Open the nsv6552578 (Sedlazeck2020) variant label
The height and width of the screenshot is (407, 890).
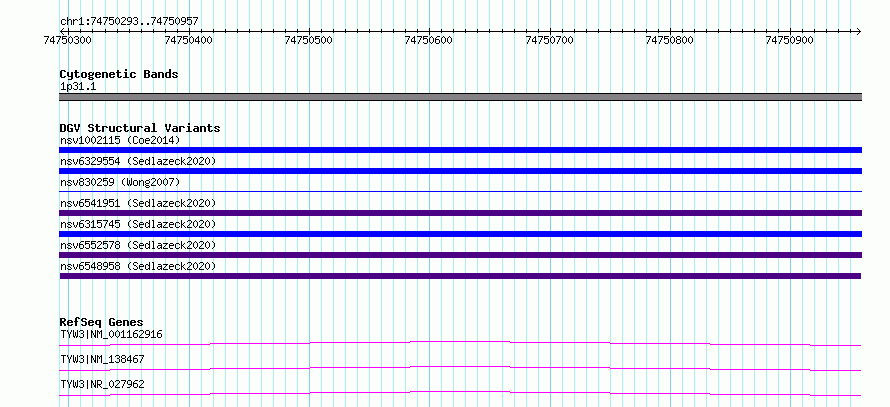[x=138, y=245]
